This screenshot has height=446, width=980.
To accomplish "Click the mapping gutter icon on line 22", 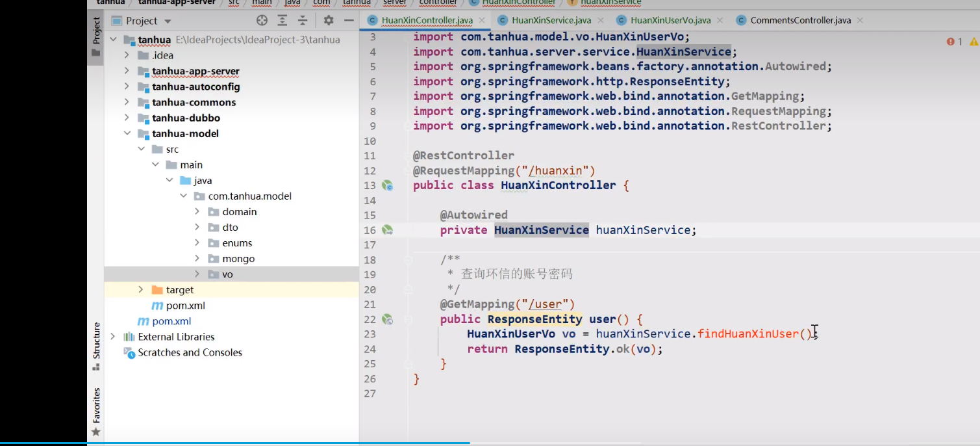I will coord(388,319).
